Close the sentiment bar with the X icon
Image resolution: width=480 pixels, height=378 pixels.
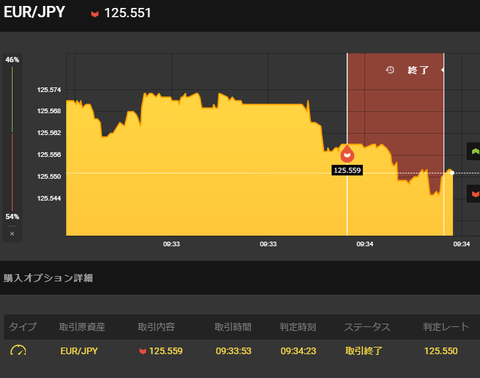tap(12, 234)
